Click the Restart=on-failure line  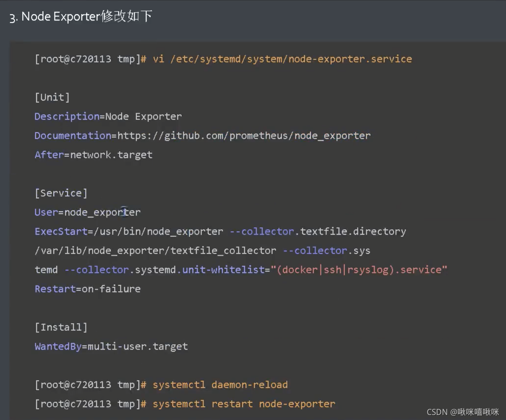pyautogui.click(x=88, y=289)
